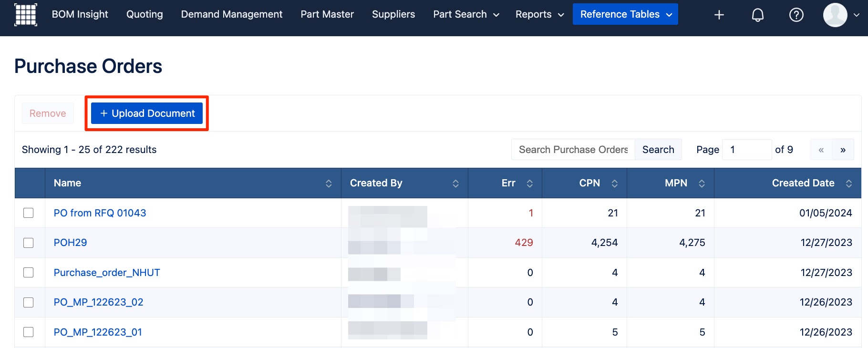
Task: Click the Remove button
Action: coord(48,113)
